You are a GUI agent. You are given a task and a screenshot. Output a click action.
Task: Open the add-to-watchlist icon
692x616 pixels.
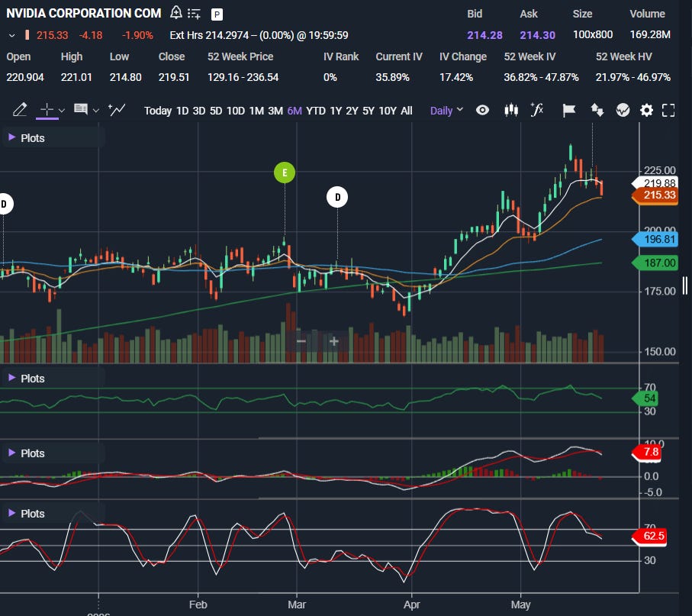click(x=194, y=14)
